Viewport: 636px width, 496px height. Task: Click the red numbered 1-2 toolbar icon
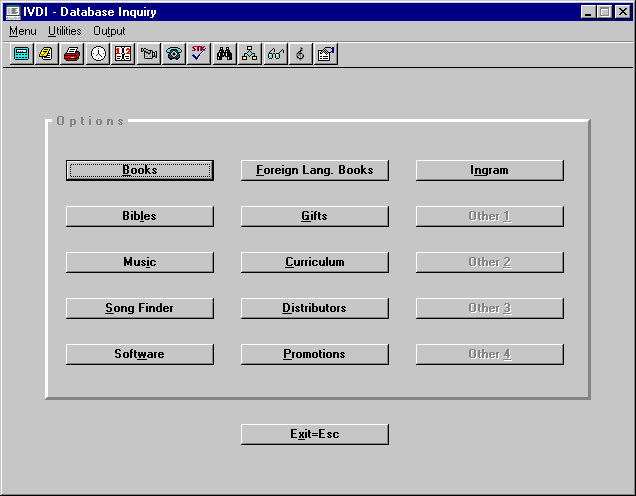click(123, 54)
